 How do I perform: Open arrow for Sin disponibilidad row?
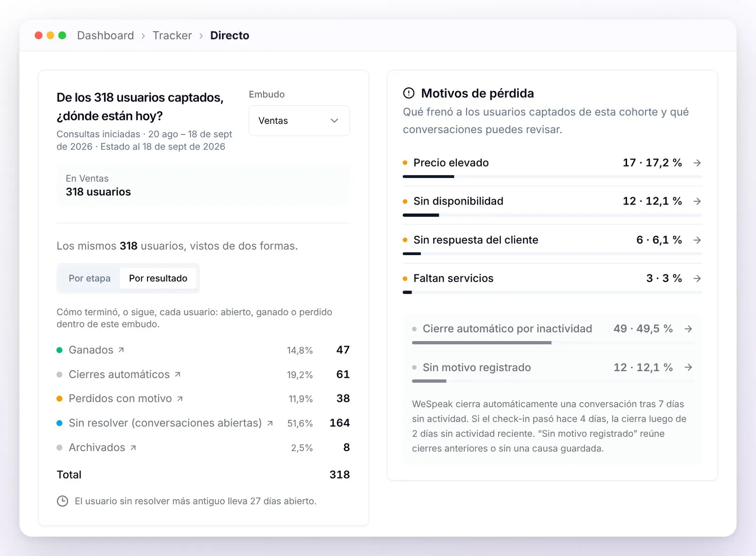697,201
